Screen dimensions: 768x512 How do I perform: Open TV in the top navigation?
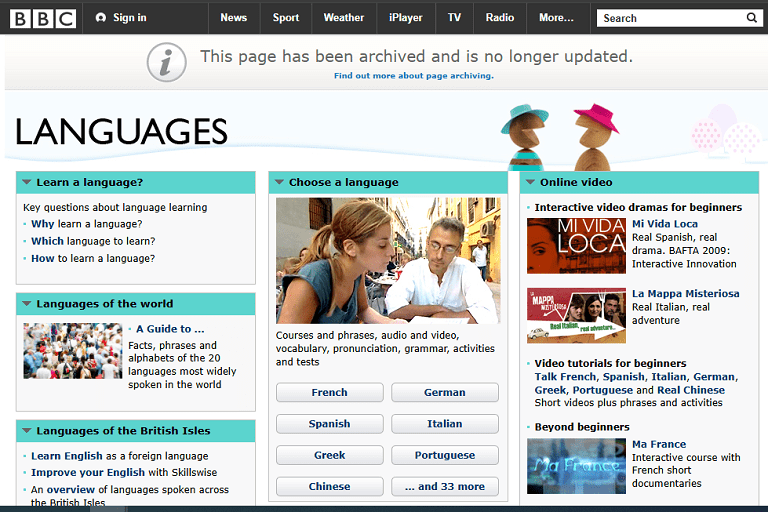coord(454,18)
